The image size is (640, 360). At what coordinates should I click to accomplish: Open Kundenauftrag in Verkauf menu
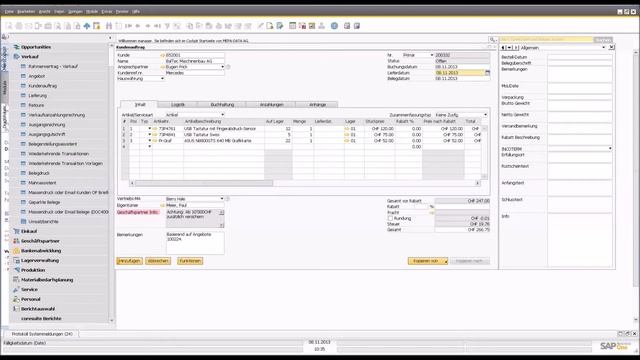tap(42, 86)
